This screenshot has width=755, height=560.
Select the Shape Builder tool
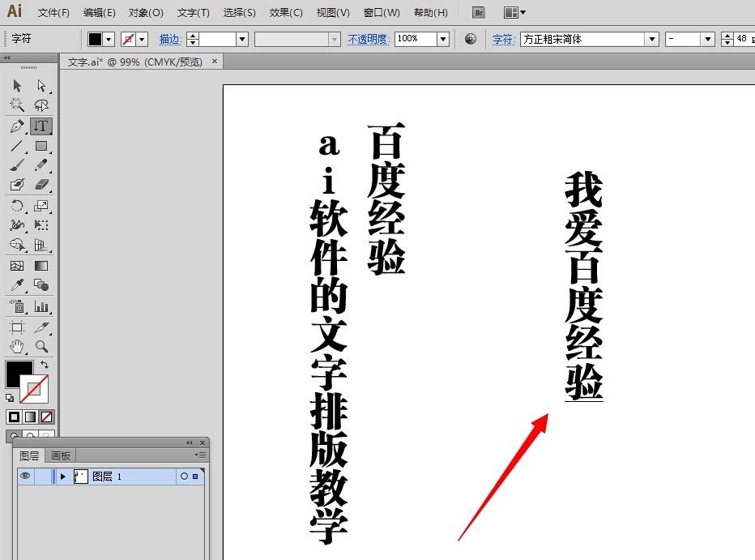click(17, 245)
